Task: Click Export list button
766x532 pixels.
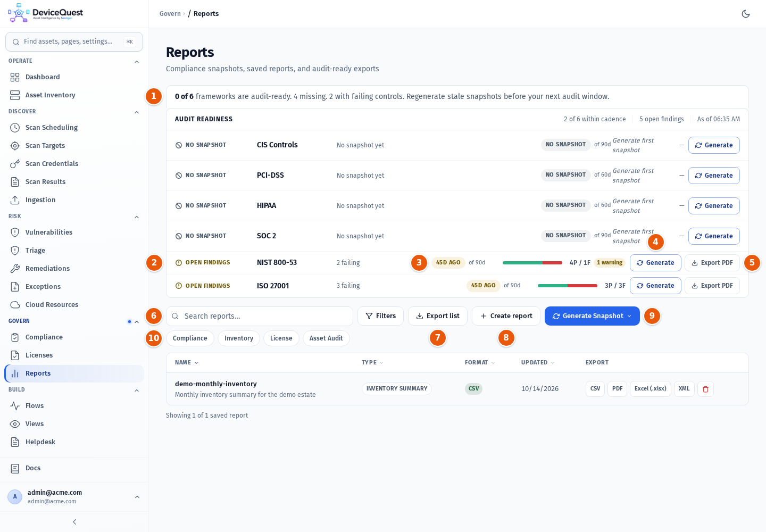Action: pos(438,316)
